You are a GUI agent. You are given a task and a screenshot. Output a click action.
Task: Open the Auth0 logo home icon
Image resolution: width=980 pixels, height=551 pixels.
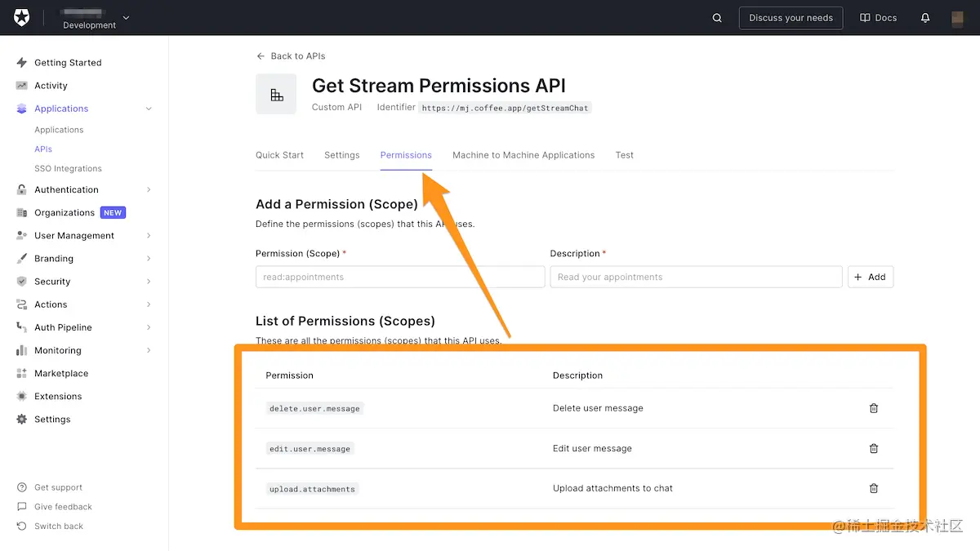(x=20, y=17)
